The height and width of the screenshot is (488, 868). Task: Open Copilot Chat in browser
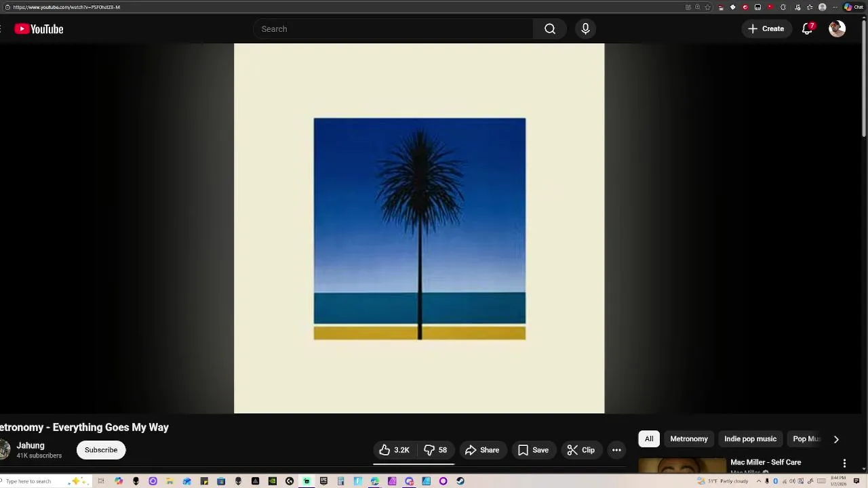click(854, 7)
